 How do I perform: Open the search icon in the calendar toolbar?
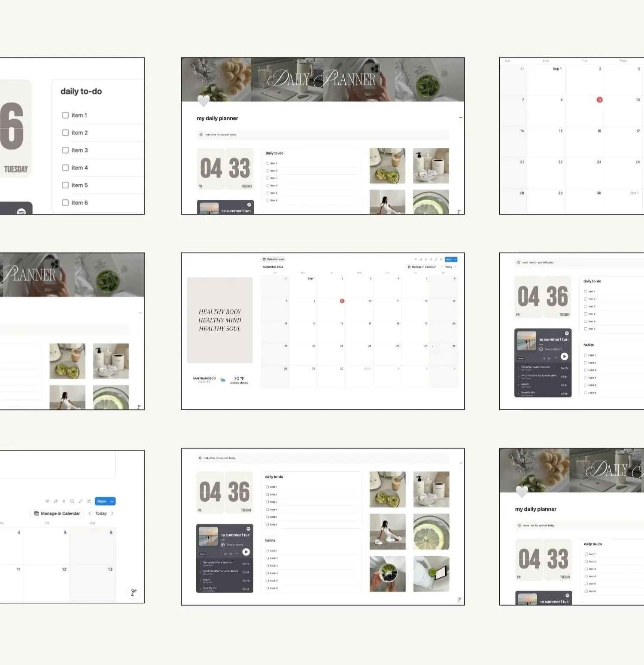(431, 259)
